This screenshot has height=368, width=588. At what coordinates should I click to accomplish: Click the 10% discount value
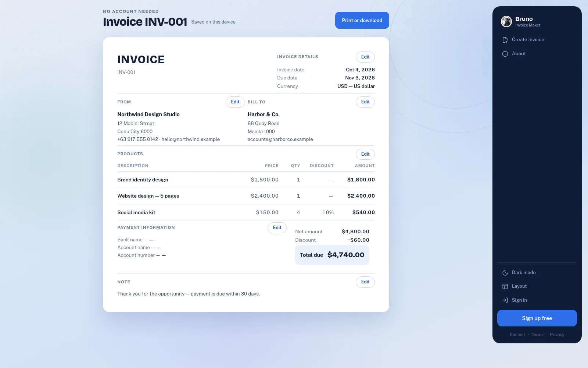(328, 213)
